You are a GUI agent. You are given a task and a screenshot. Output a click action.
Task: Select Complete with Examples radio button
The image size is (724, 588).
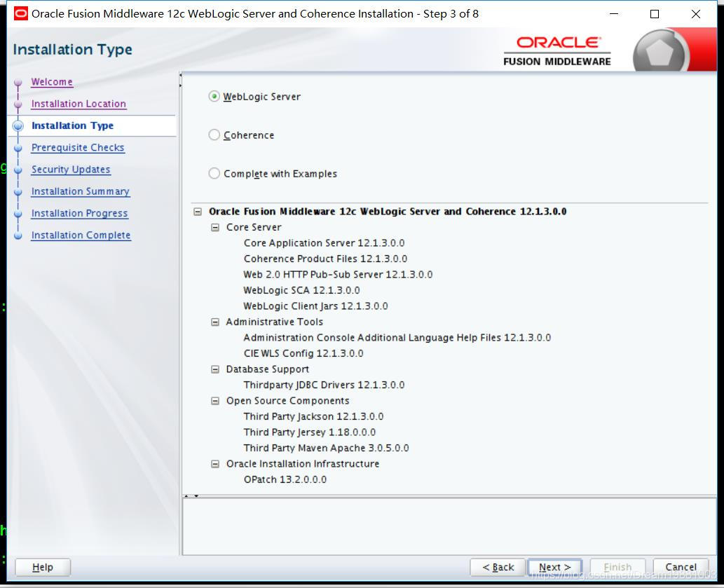(214, 174)
